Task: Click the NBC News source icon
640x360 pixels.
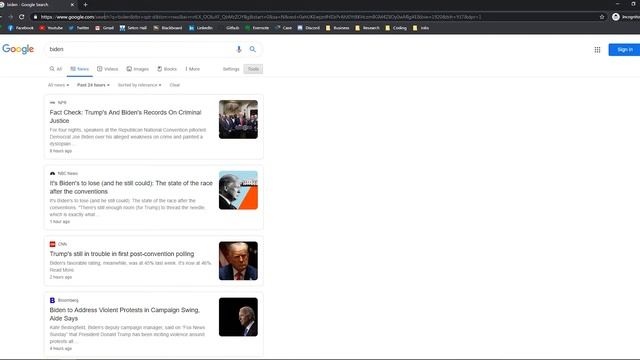Action: 52,173
